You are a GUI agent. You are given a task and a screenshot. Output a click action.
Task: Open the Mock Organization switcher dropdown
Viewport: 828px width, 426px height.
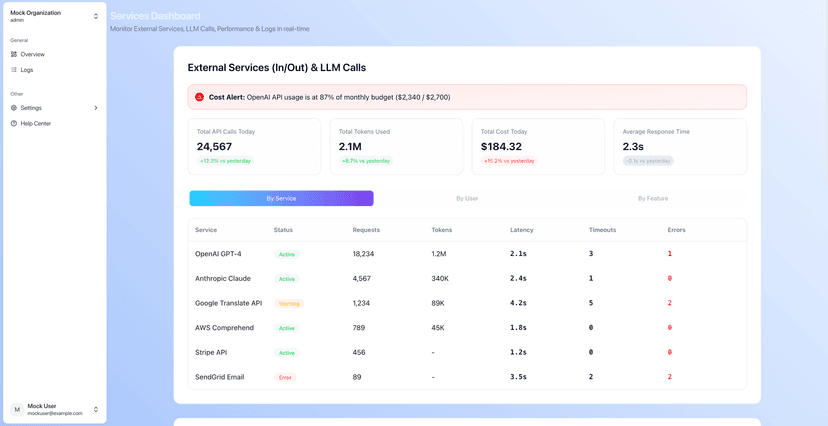click(x=96, y=16)
